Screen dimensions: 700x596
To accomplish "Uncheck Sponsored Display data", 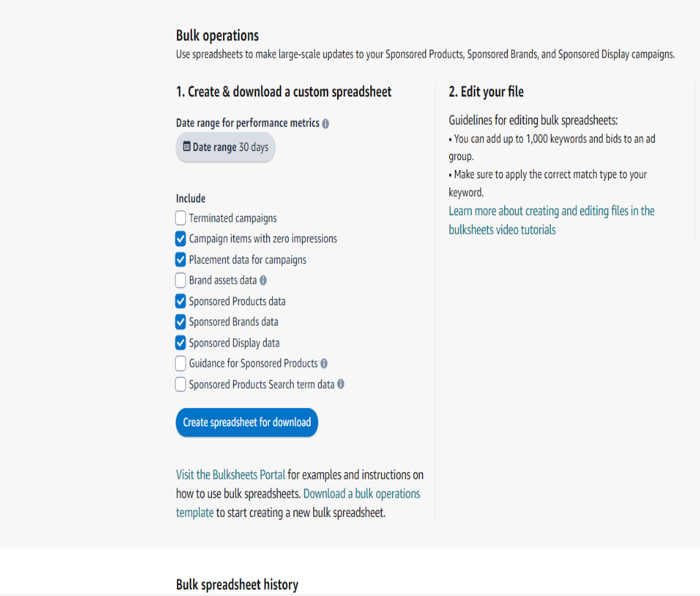I will [180, 343].
